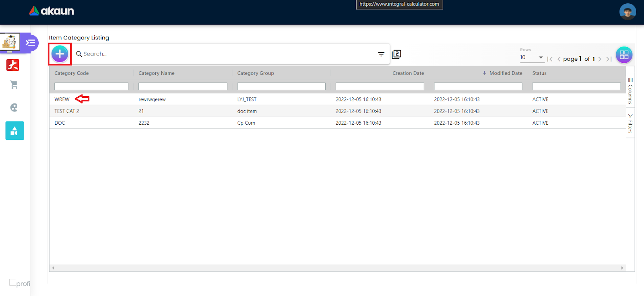Screen dimensions: 644x296
Task: Click the Status filter box
Action: tap(576, 86)
